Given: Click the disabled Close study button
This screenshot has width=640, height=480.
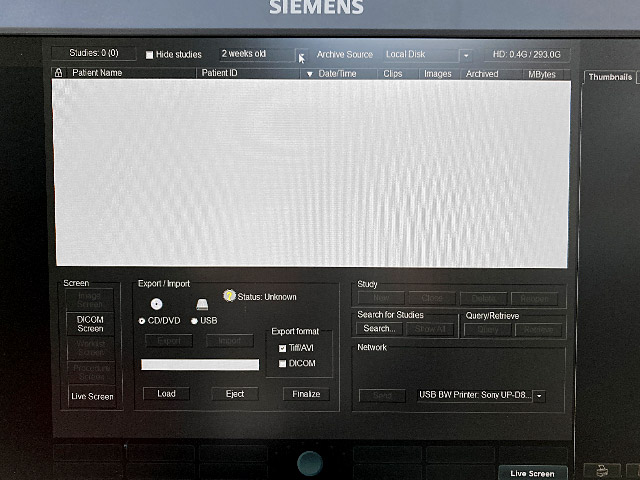Looking at the screenshot, I should [x=432, y=298].
